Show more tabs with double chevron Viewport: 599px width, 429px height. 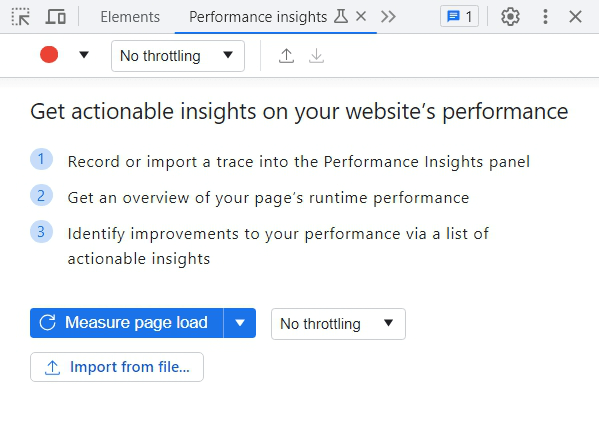click(x=388, y=17)
